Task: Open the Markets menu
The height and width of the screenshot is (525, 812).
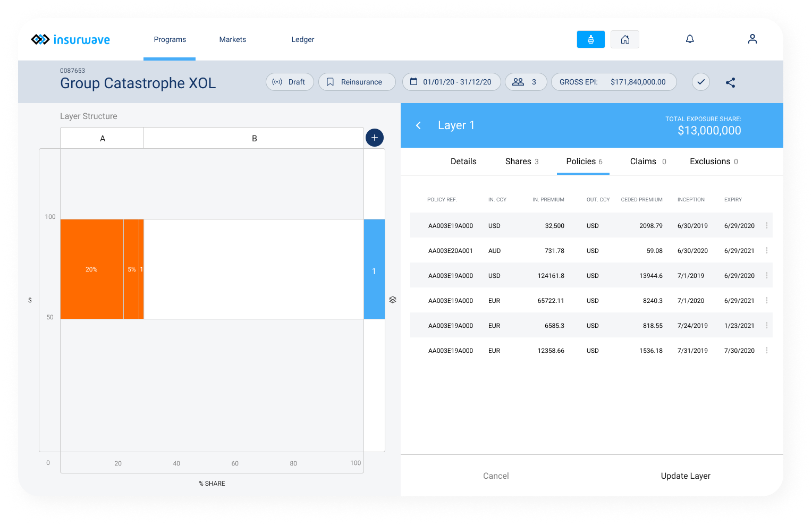Action: 233,39
